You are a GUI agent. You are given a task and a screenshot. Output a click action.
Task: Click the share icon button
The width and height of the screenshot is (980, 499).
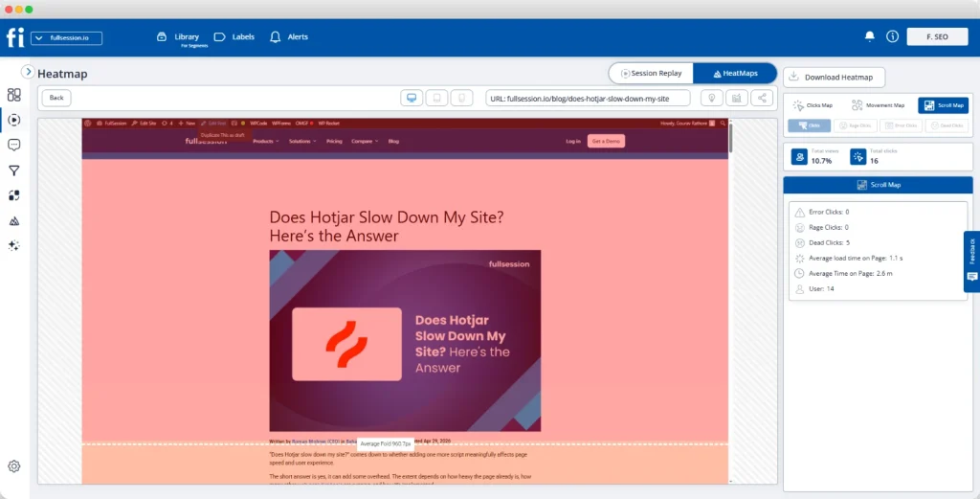point(762,99)
